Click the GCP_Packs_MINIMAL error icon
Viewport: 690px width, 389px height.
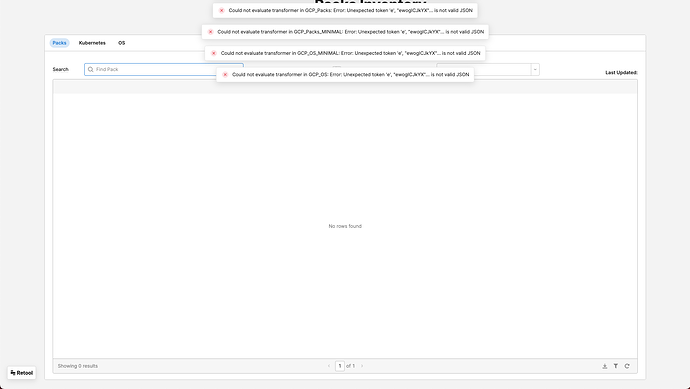pos(210,32)
